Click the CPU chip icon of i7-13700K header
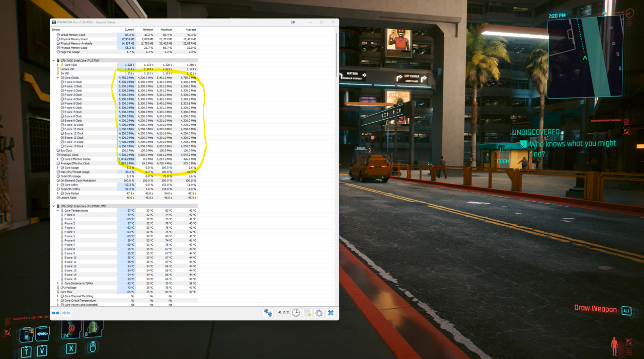644x359 pixels. (x=58, y=60)
